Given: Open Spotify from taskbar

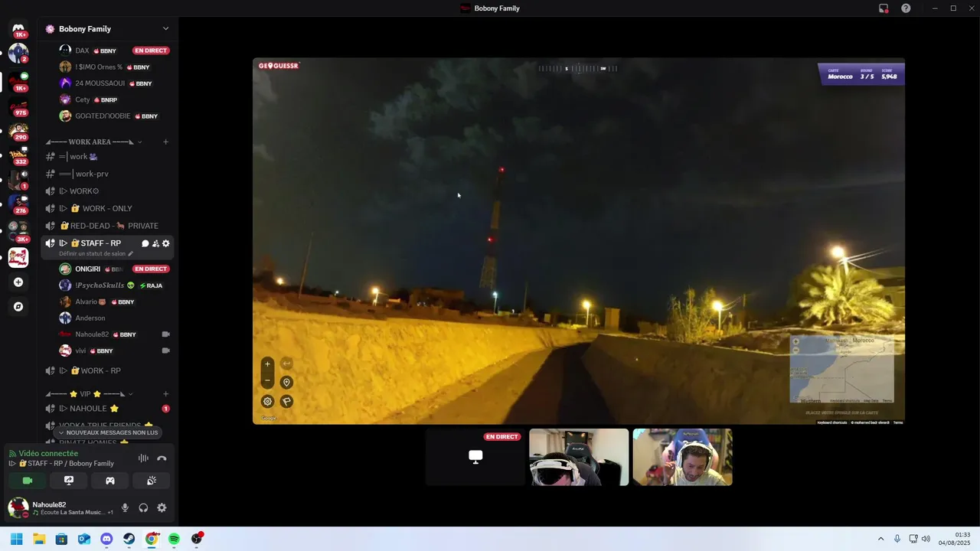Looking at the screenshot, I should (174, 539).
